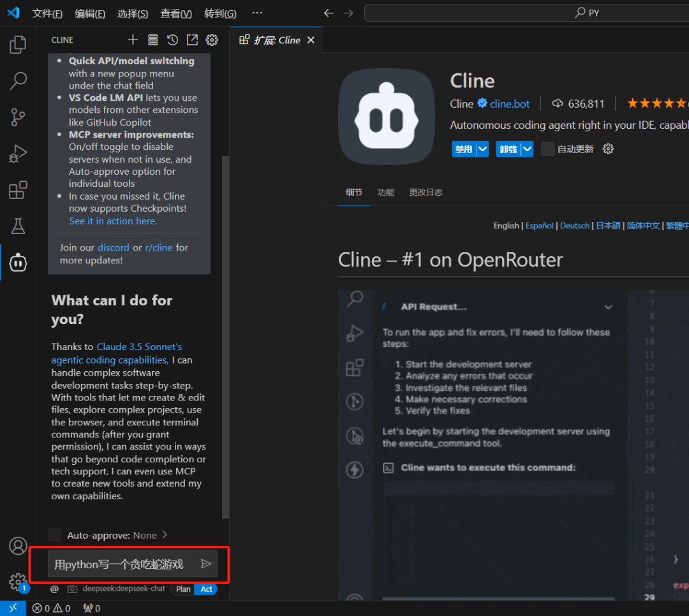Screen dimensions: 689x616
Task: Open errors and warnings in status bar
Action: point(52,608)
